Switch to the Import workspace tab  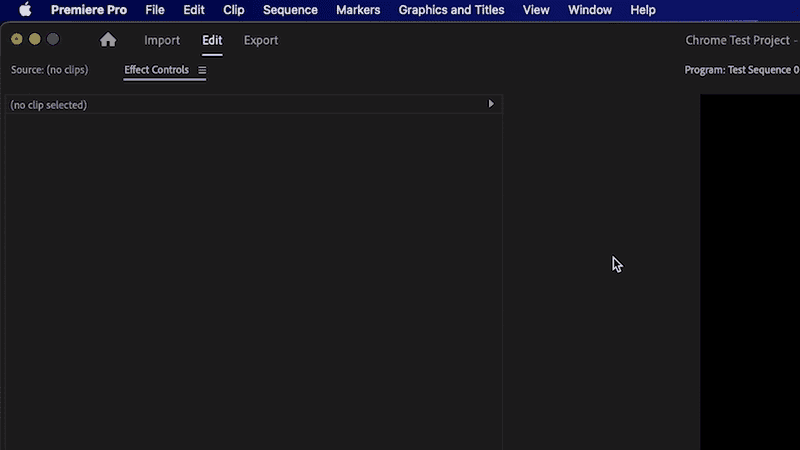click(x=162, y=40)
